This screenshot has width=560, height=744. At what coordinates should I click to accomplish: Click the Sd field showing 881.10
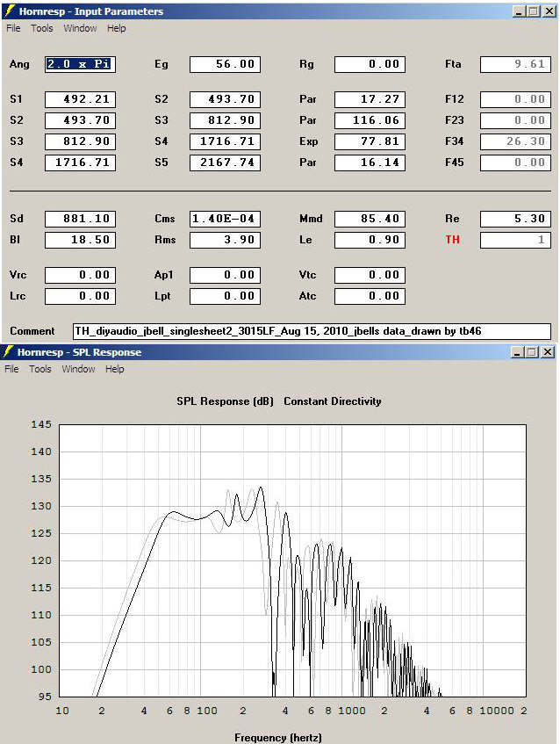pyautogui.click(x=80, y=219)
